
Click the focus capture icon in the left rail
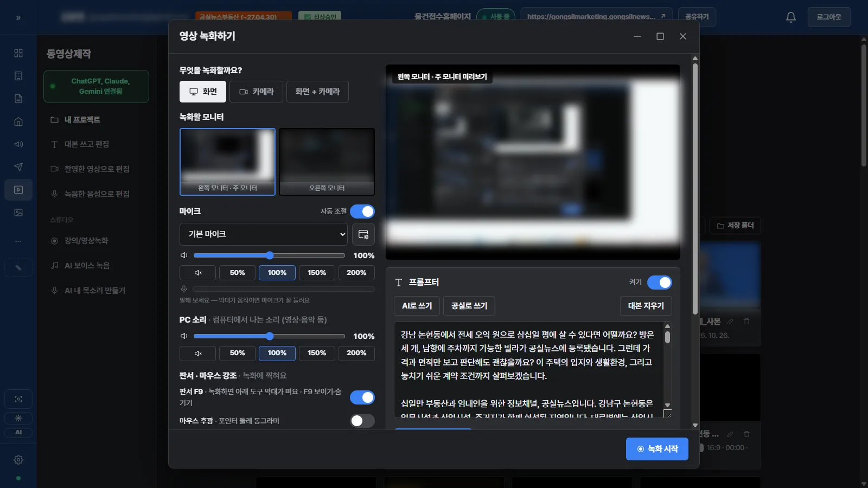click(18, 399)
